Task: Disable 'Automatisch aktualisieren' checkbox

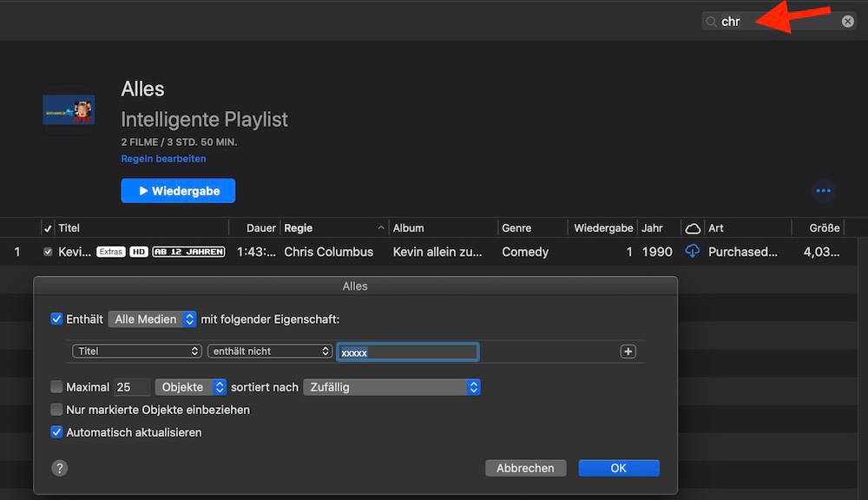Action: pyautogui.click(x=57, y=432)
